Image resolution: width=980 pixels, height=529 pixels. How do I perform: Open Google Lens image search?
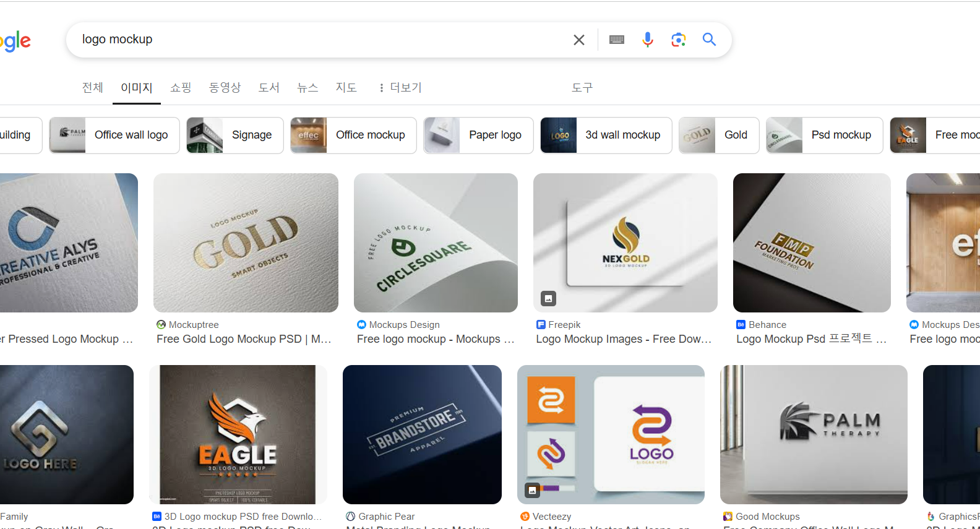tap(679, 40)
